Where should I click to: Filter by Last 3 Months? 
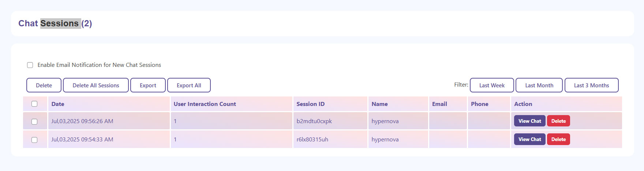point(591,85)
